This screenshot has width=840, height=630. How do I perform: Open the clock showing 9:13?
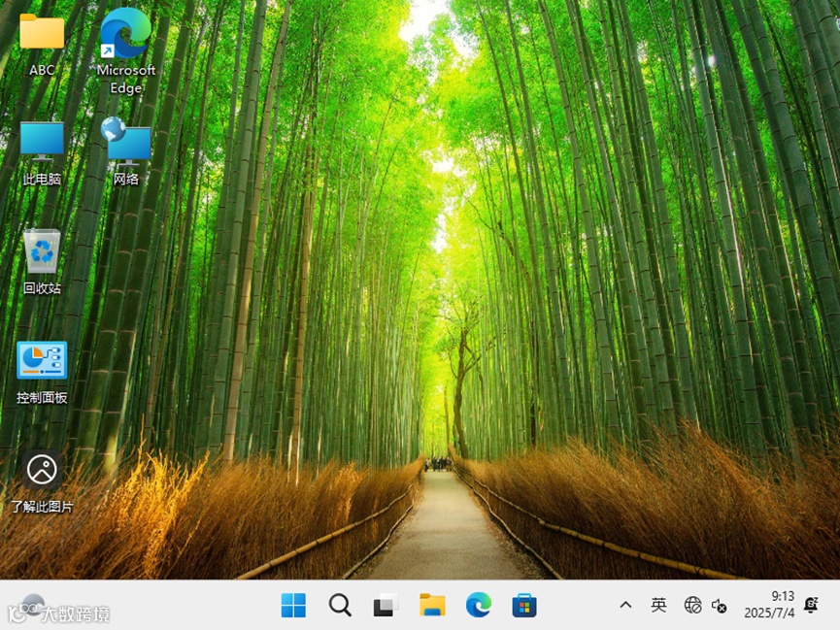click(x=782, y=596)
